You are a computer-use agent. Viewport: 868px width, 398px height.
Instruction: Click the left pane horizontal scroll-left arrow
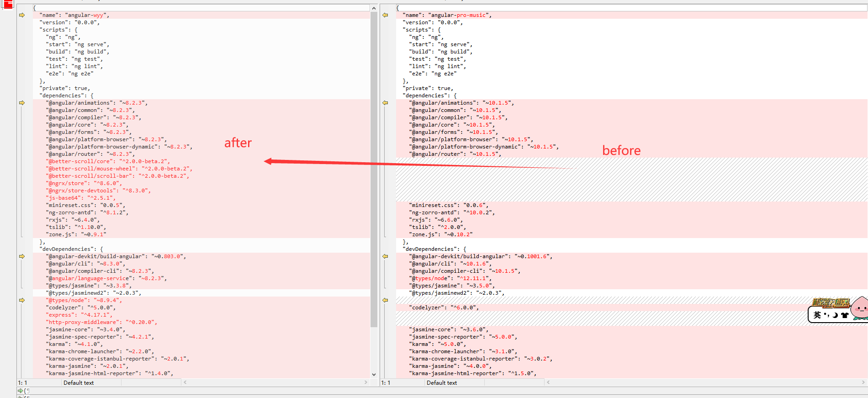coord(185,382)
